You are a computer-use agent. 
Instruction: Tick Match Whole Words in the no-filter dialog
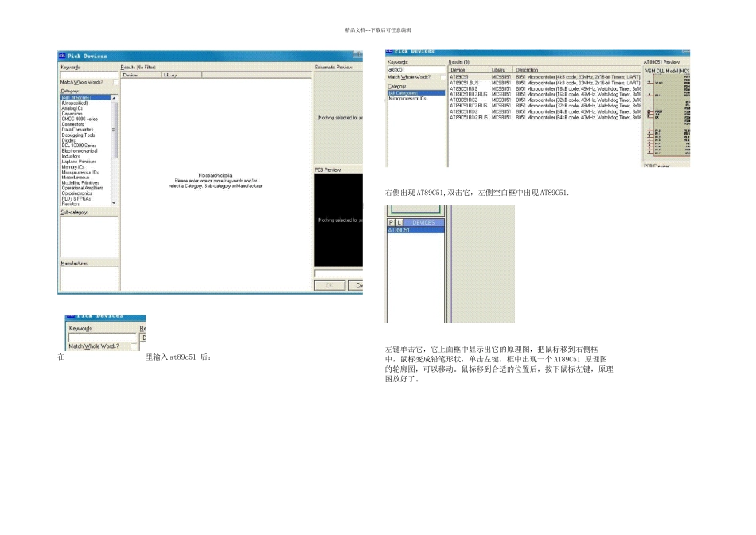click(x=115, y=83)
